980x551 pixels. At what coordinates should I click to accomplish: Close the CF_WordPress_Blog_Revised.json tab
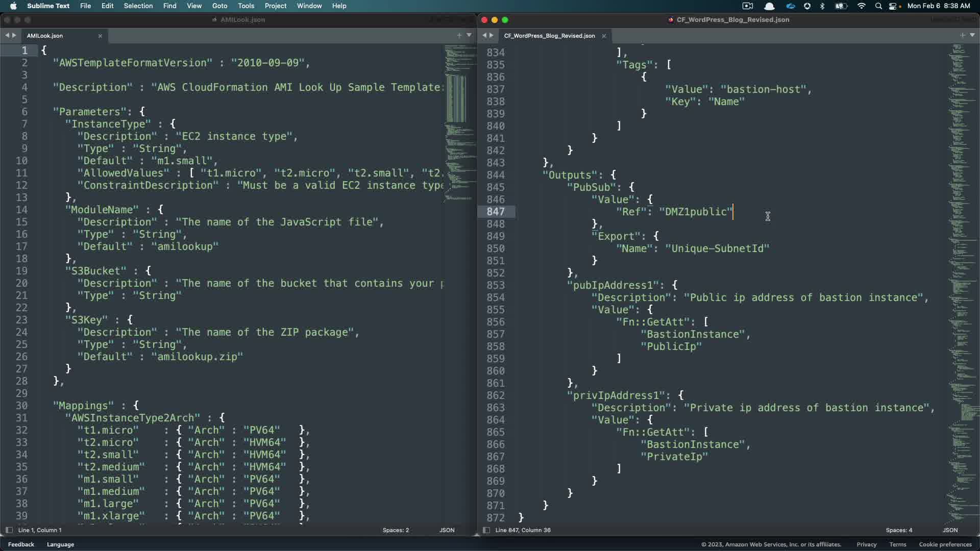(x=604, y=36)
